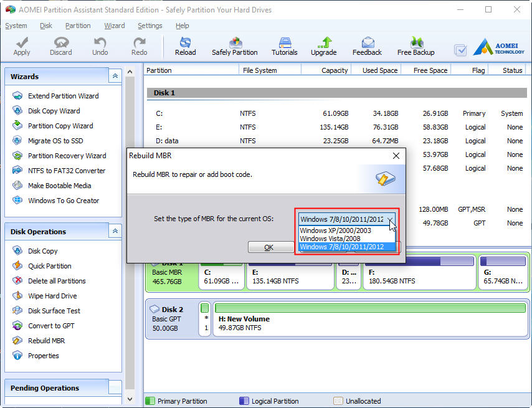
Task: Toggle the Pending Operations panel expander
Action: [115, 387]
